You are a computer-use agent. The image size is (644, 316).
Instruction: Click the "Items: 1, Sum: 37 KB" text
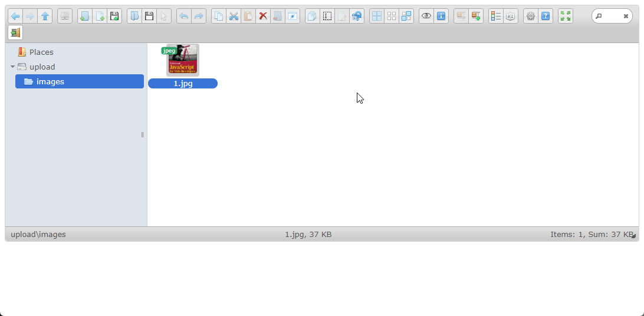tap(592, 234)
